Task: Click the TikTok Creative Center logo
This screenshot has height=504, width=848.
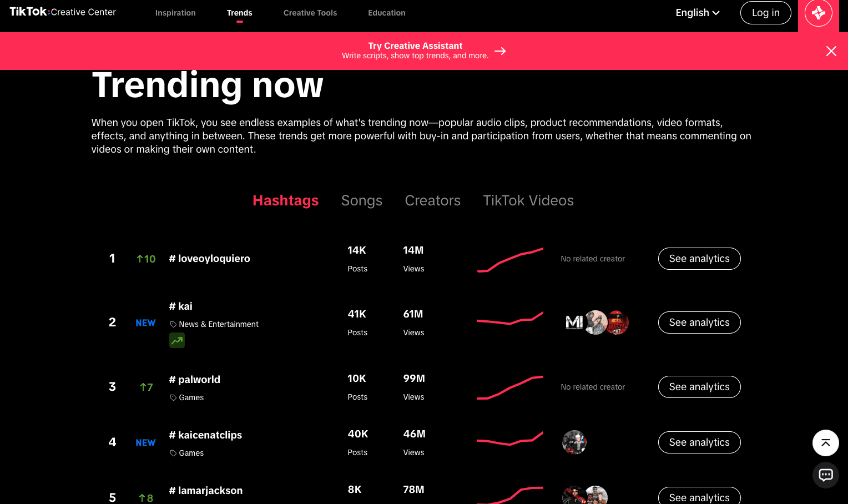Action: [63, 12]
